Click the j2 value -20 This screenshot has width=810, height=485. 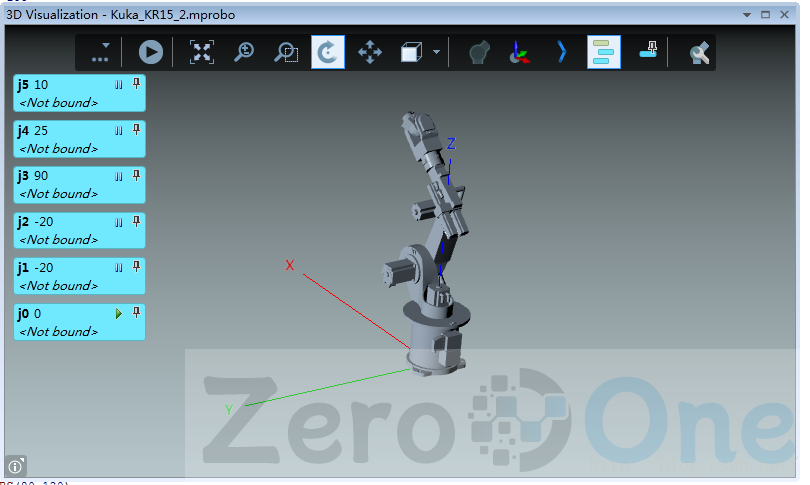tap(43, 222)
